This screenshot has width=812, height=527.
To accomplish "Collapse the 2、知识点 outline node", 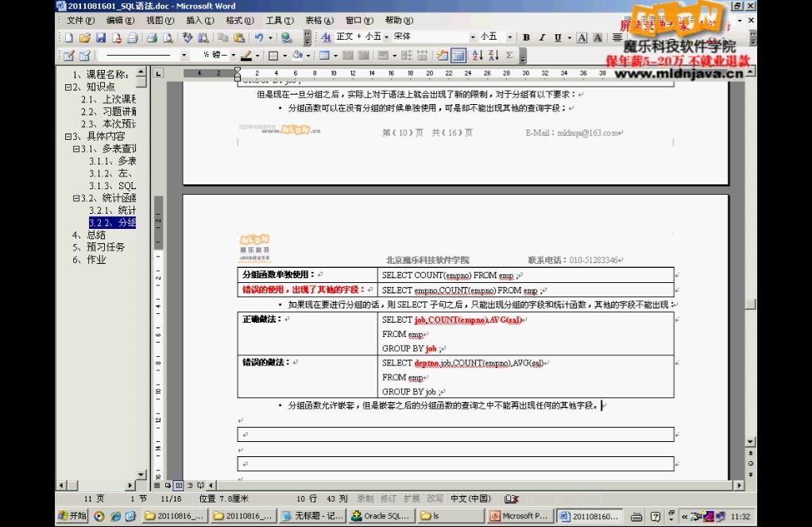I will (x=68, y=87).
